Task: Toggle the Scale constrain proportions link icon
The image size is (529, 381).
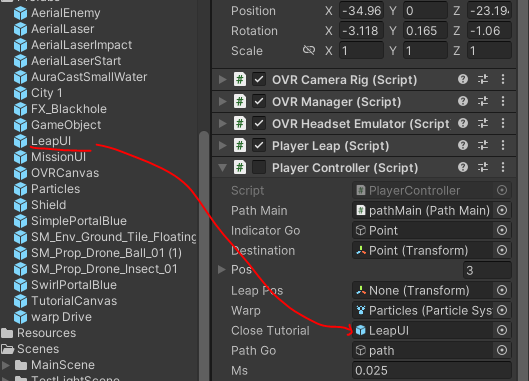Action: 309,50
